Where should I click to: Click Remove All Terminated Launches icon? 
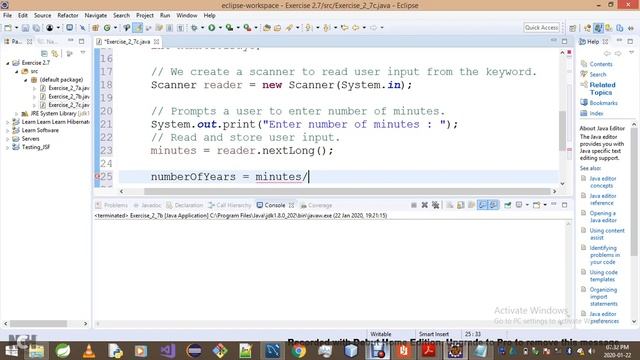click(436, 205)
